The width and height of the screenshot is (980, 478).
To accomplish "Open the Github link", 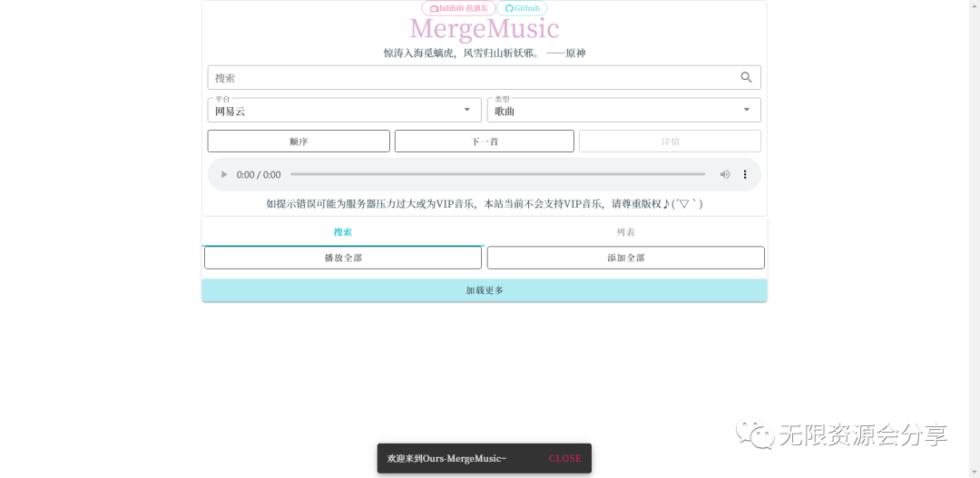I will coord(522,8).
